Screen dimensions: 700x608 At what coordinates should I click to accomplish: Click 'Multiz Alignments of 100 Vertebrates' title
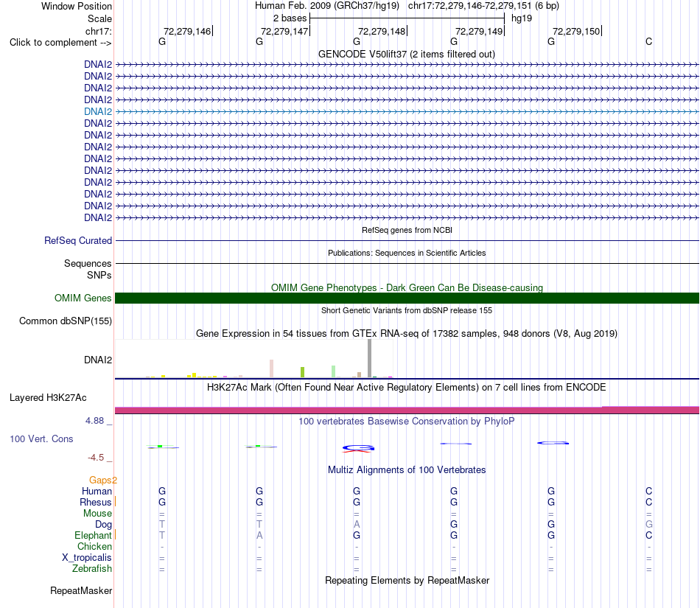pyautogui.click(x=407, y=470)
